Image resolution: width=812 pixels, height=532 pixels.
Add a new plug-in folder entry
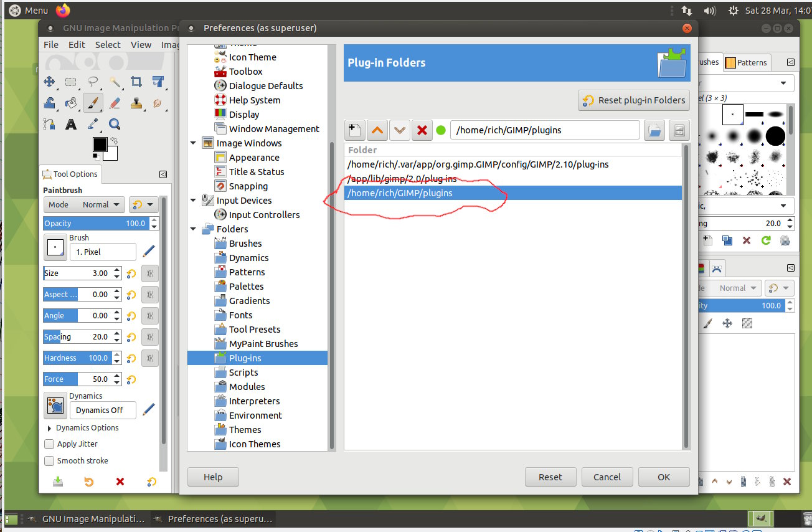click(354, 130)
